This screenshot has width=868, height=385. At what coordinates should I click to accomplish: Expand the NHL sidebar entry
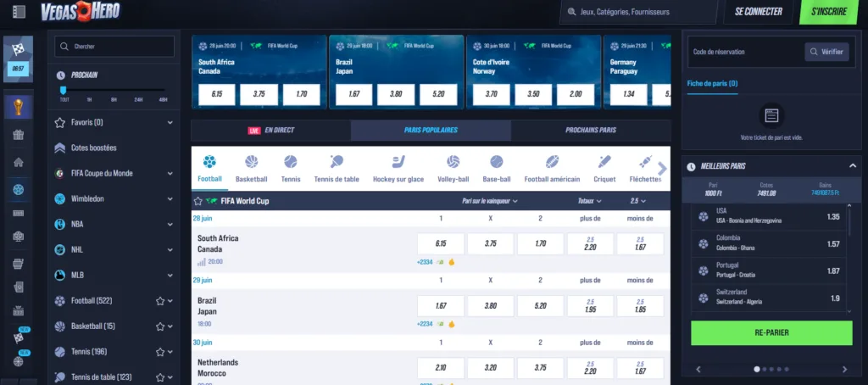pos(170,250)
